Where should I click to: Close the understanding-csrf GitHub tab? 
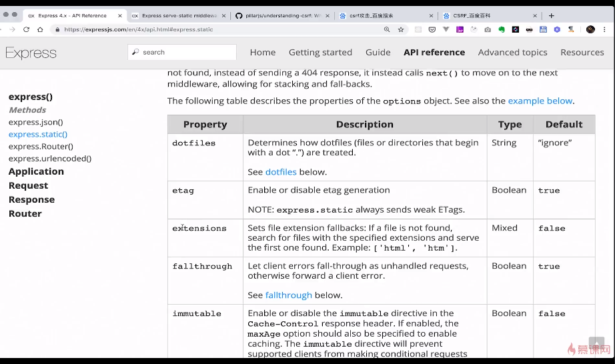(x=328, y=16)
